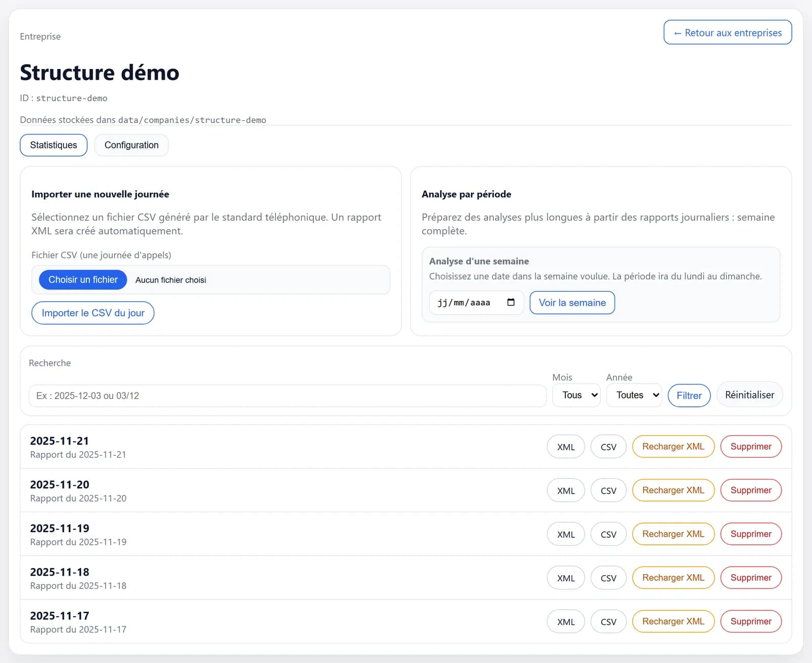The image size is (812, 663).
Task: Go back via Retour aux entreprises
Action: 728,32
